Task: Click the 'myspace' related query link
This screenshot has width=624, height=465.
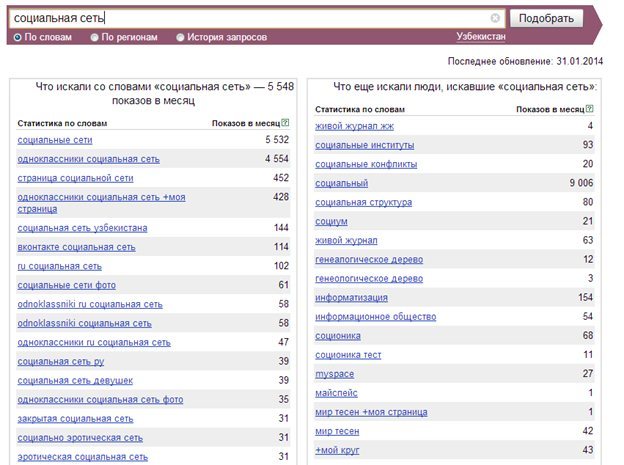Action: point(334,374)
